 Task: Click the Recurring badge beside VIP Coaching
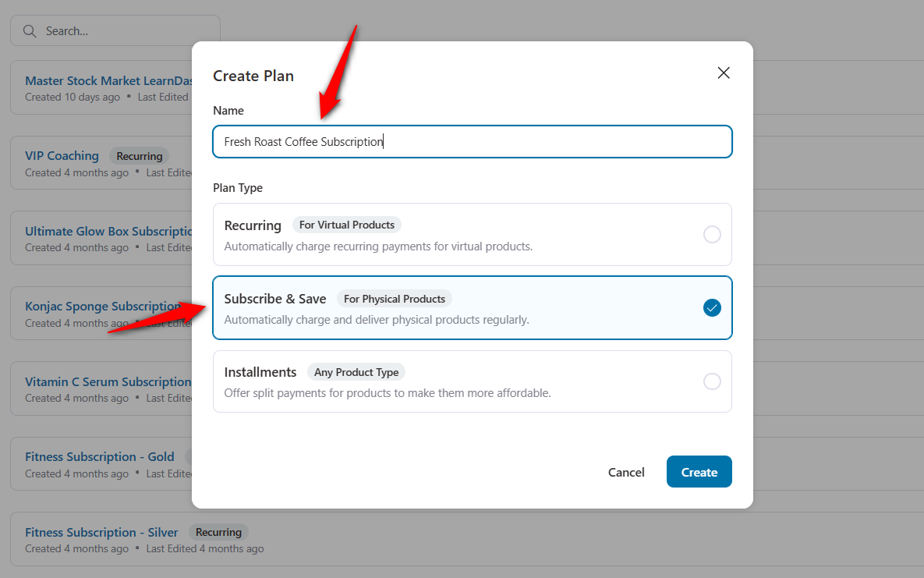(139, 155)
